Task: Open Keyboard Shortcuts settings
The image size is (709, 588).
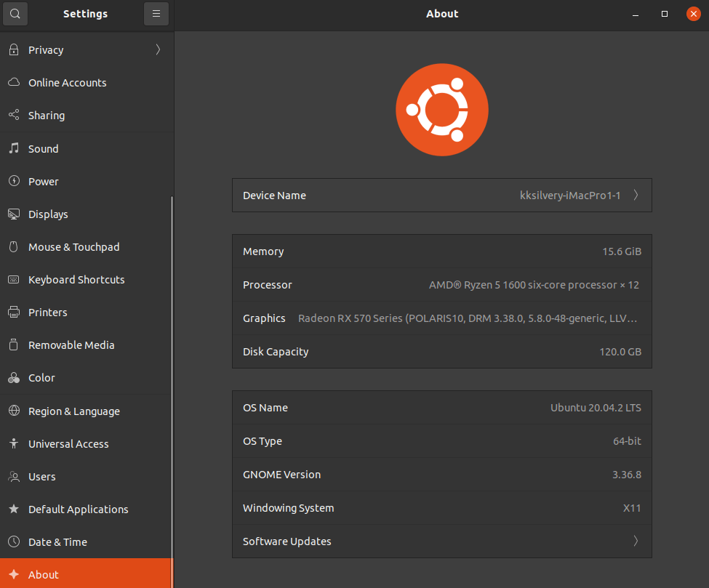Action: (87, 279)
